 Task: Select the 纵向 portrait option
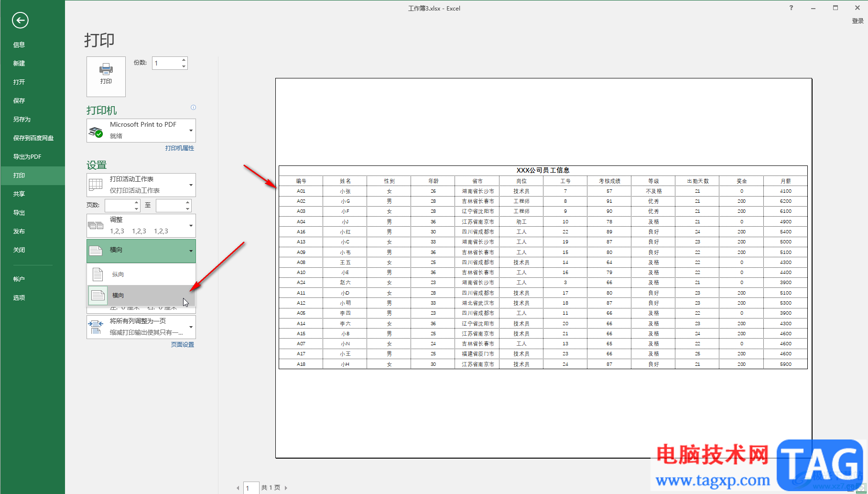[x=141, y=274]
